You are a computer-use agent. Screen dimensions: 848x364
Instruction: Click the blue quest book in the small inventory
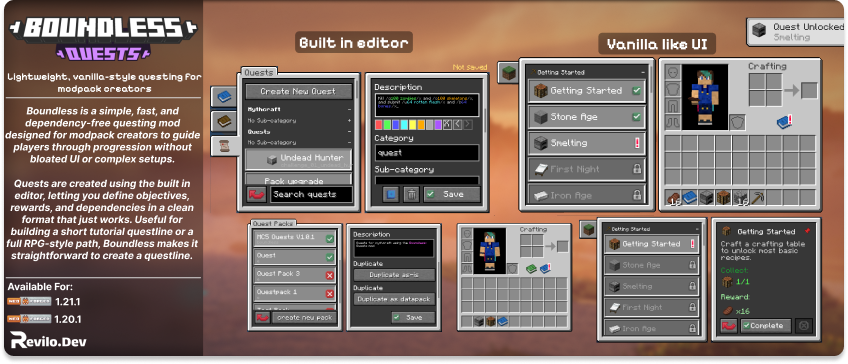pyautogui.click(x=545, y=268)
